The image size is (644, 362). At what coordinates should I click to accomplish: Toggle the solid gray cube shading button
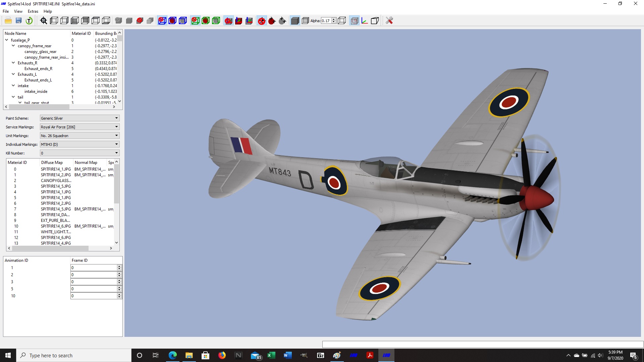(x=295, y=21)
